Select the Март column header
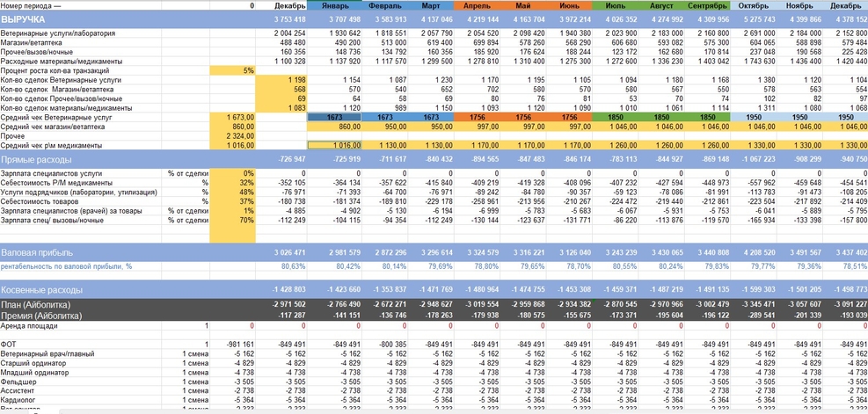The image size is (868, 414). pos(431,5)
